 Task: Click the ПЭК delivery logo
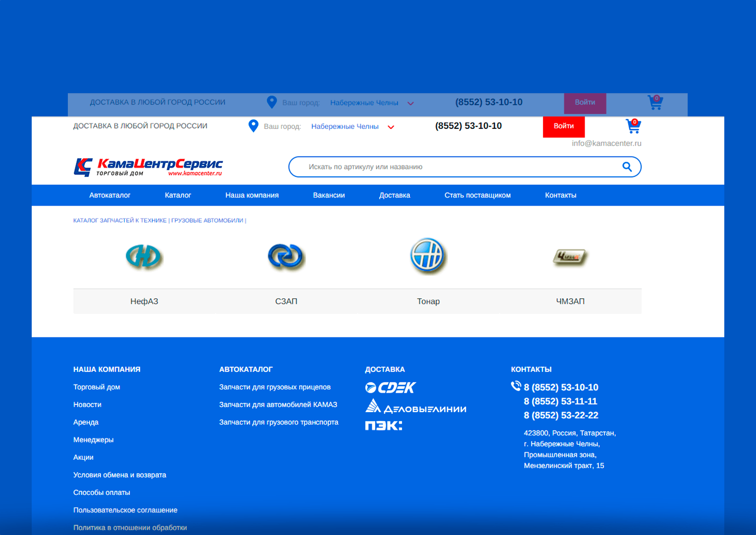coord(384,426)
